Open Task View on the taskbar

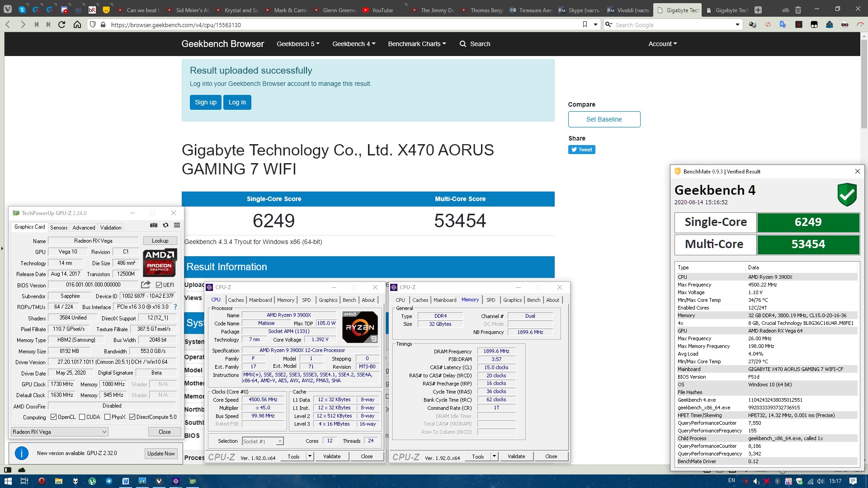click(x=24, y=481)
